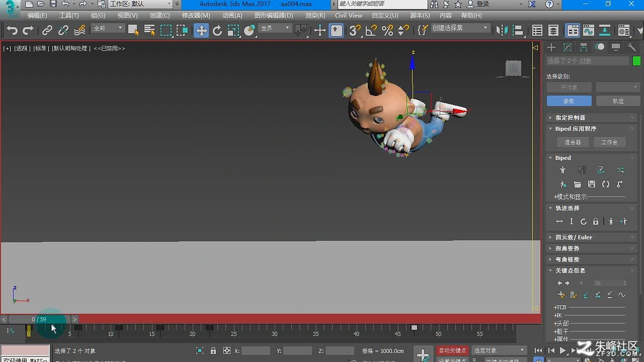Click the Mirror tool icon
This screenshot has width=644, height=362.
coord(502,31)
